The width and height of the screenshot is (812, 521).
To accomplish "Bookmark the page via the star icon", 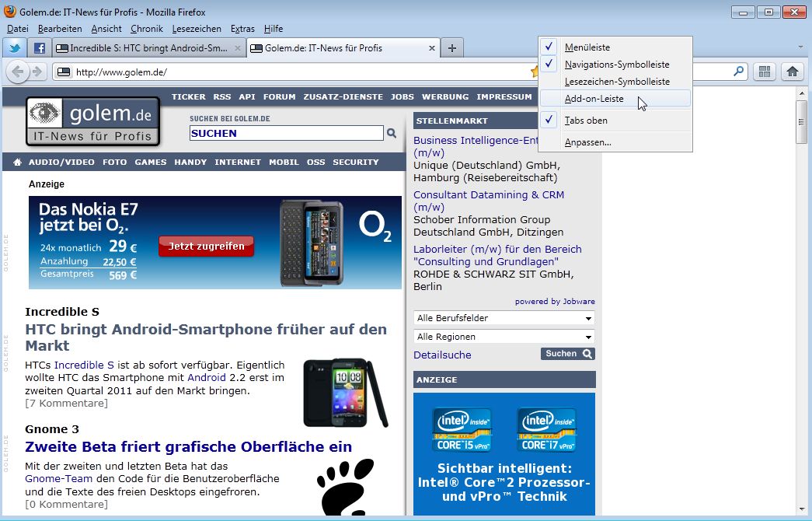I will click(x=535, y=71).
